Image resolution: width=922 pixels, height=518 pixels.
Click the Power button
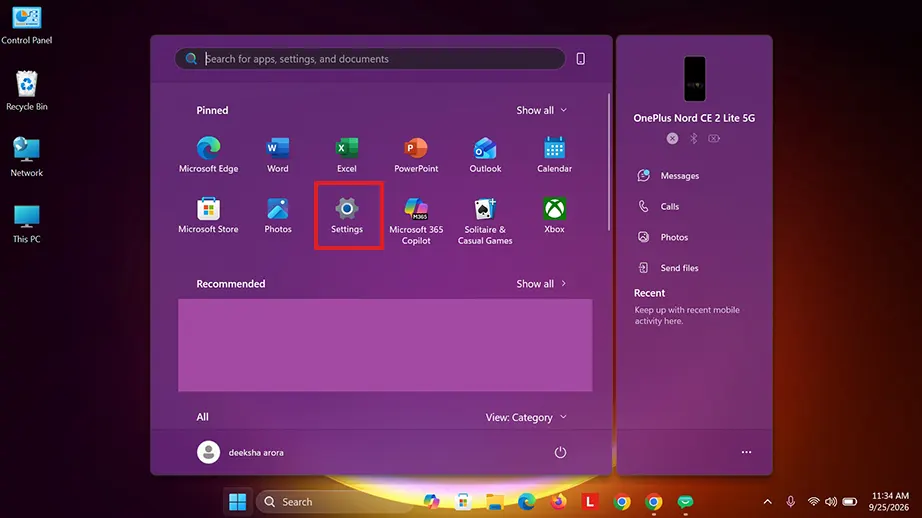pyautogui.click(x=560, y=452)
